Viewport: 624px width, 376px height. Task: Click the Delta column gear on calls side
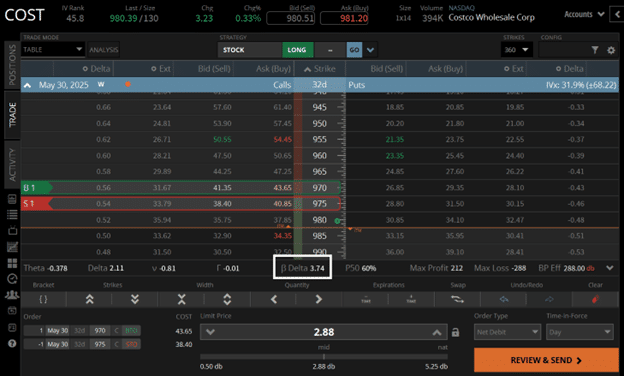[85, 69]
